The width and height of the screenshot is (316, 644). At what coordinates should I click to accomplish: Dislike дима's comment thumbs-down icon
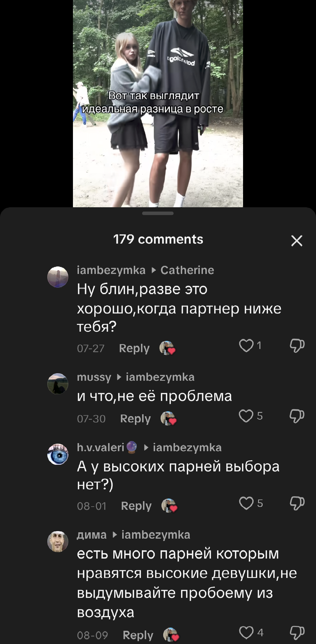click(x=297, y=633)
